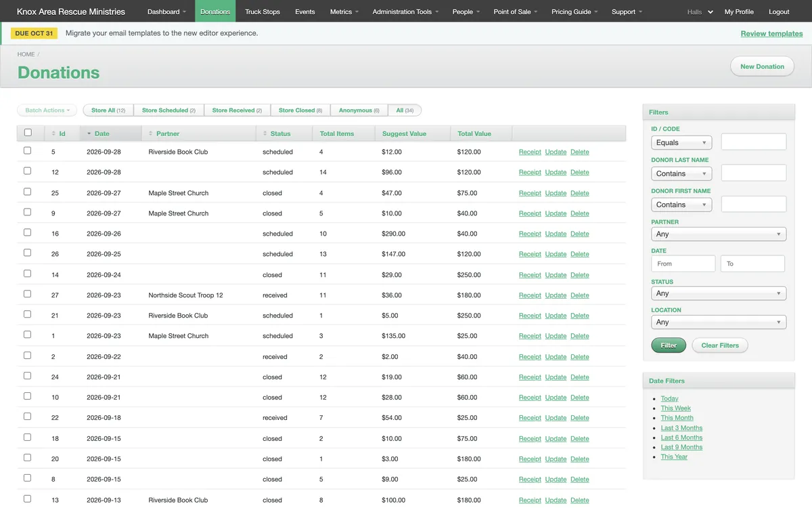Click Logout

pyautogui.click(x=779, y=12)
